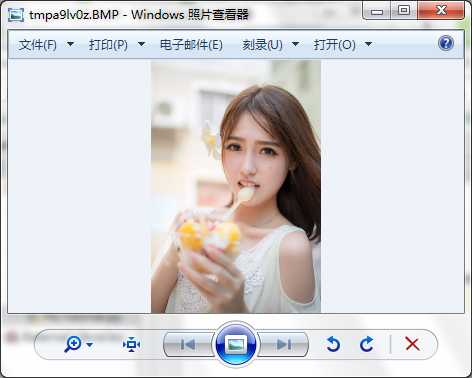Maximize the photo viewer window

click(x=404, y=11)
